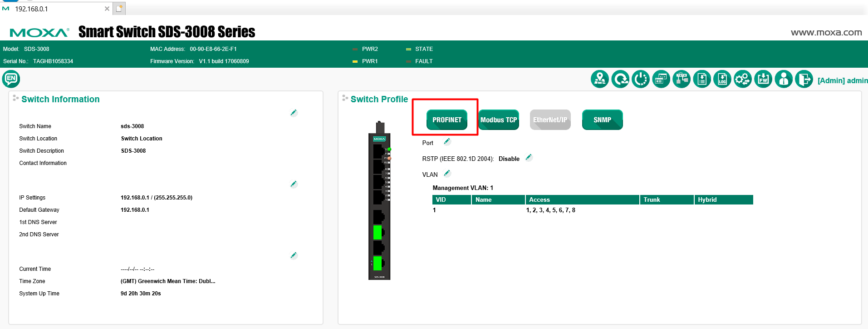This screenshot has width=868, height=329.
Task: Click the MAC address 00-90-E8-66-2E-F1
Action: [x=213, y=49]
